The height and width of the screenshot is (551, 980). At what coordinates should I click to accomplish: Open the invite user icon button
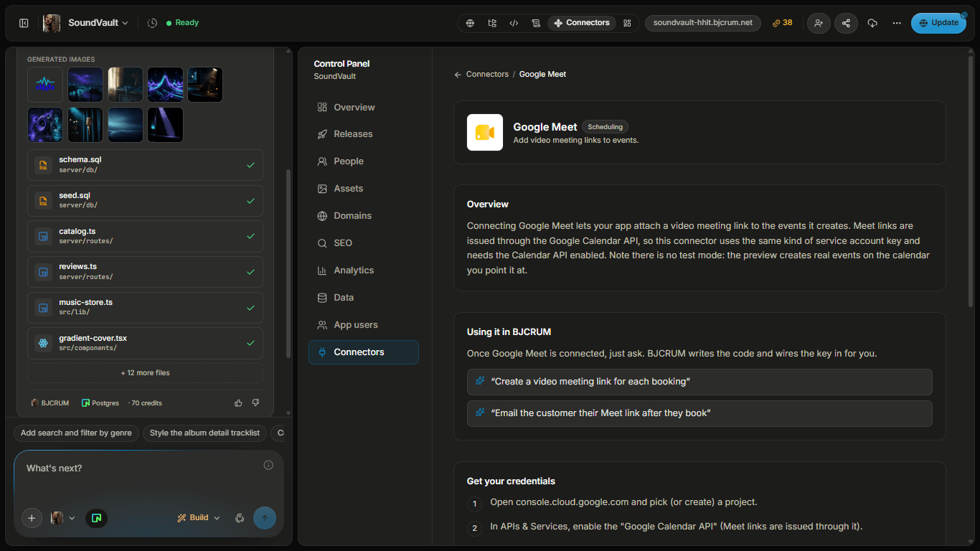tap(819, 23)
